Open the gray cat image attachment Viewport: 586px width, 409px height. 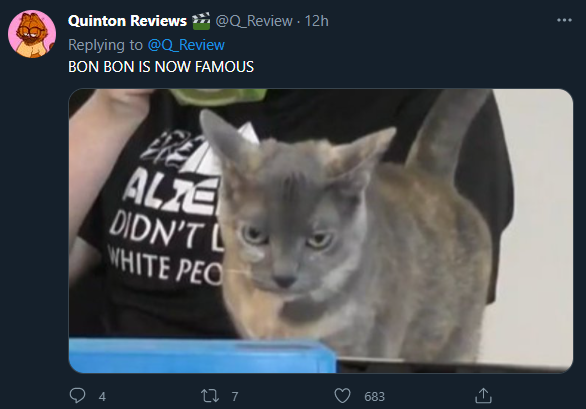(321, 231)
